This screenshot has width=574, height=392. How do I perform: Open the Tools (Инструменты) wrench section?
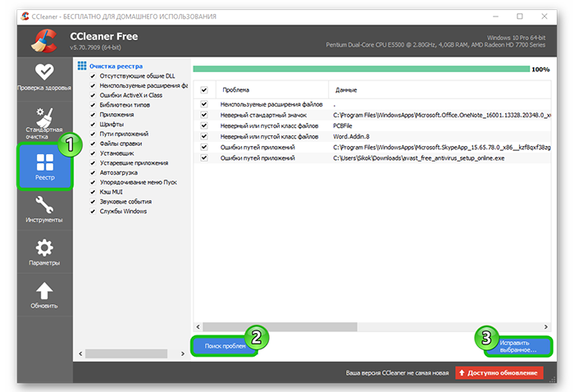[x=44, y=209]
